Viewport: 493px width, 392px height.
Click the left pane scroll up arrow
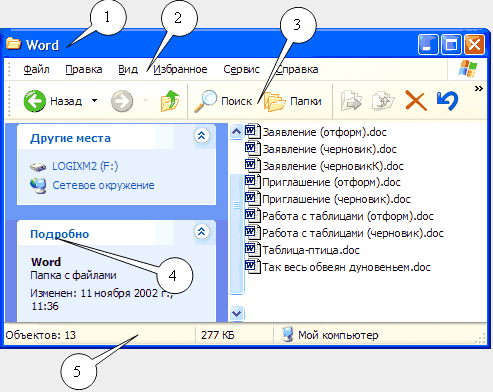coord(236,131)
